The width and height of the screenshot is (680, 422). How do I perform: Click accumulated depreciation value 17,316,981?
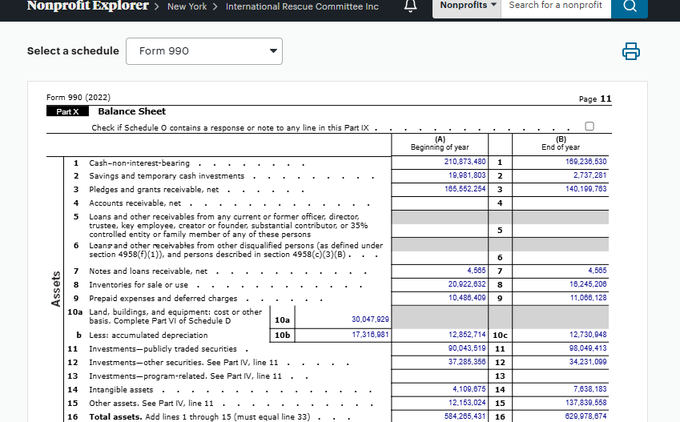point(370,334)
